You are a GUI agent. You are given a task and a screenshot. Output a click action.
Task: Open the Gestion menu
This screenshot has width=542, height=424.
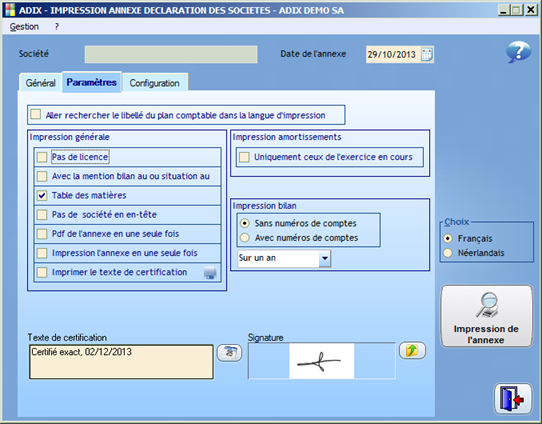pos(24,27)
